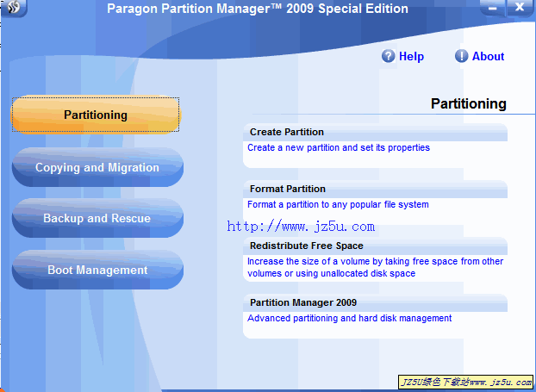Open the Help link

411,56
